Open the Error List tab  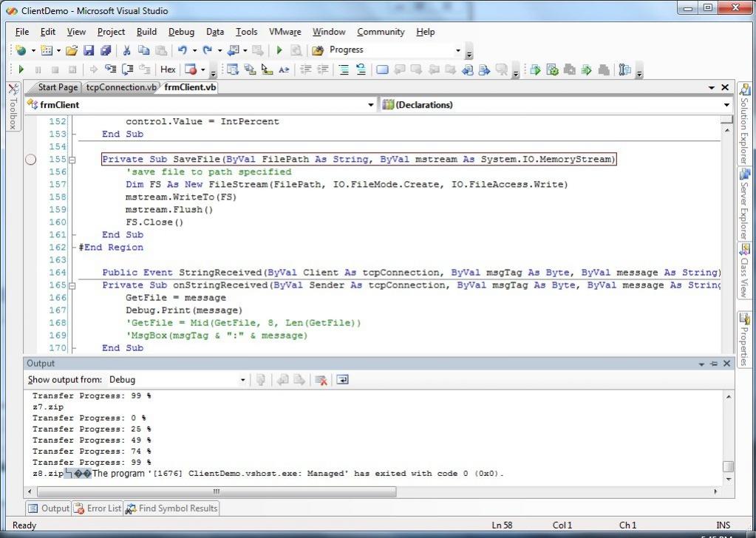(98, 508)
